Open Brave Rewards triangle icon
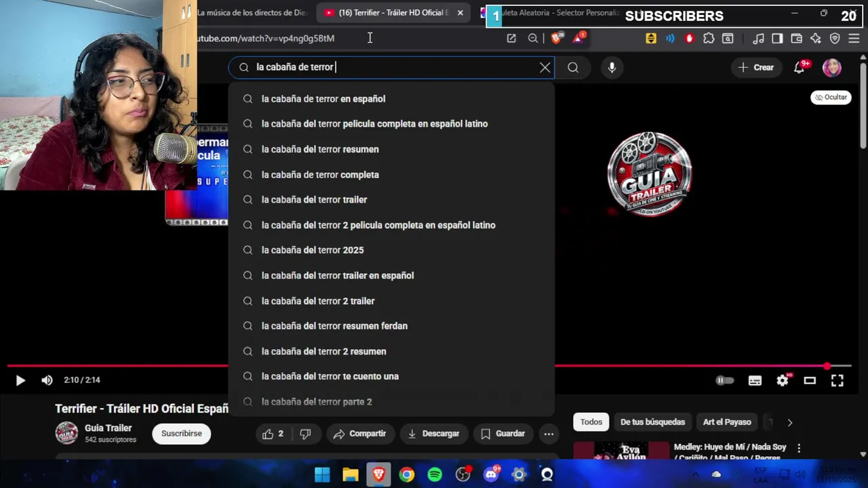868x488 pixels. (578, 39)
